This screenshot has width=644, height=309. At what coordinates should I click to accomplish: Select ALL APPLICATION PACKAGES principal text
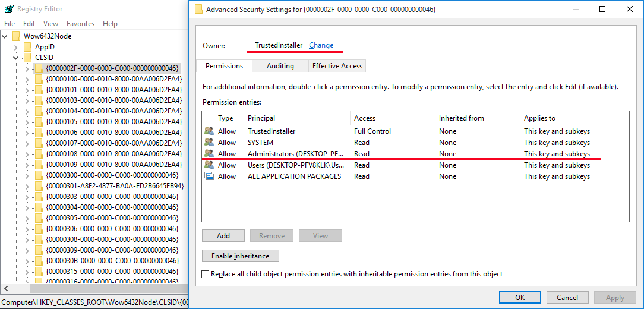tap(295, 176)
